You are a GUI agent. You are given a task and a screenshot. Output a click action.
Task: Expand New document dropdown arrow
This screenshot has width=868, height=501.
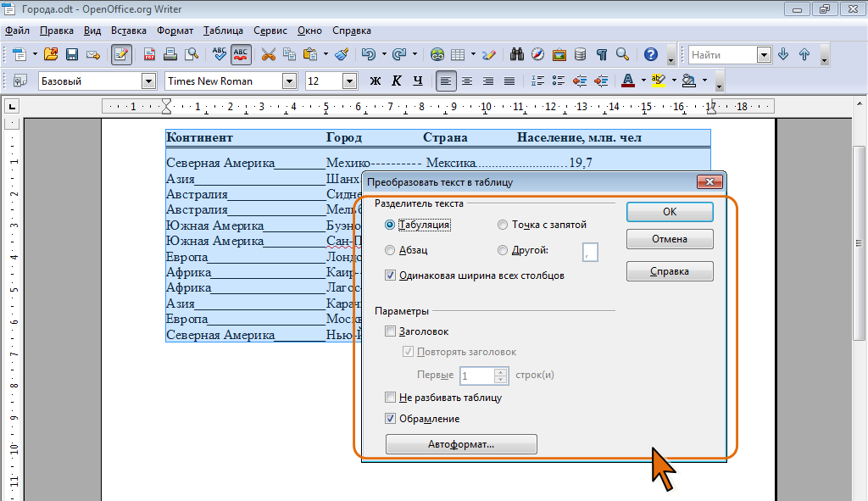34,54
